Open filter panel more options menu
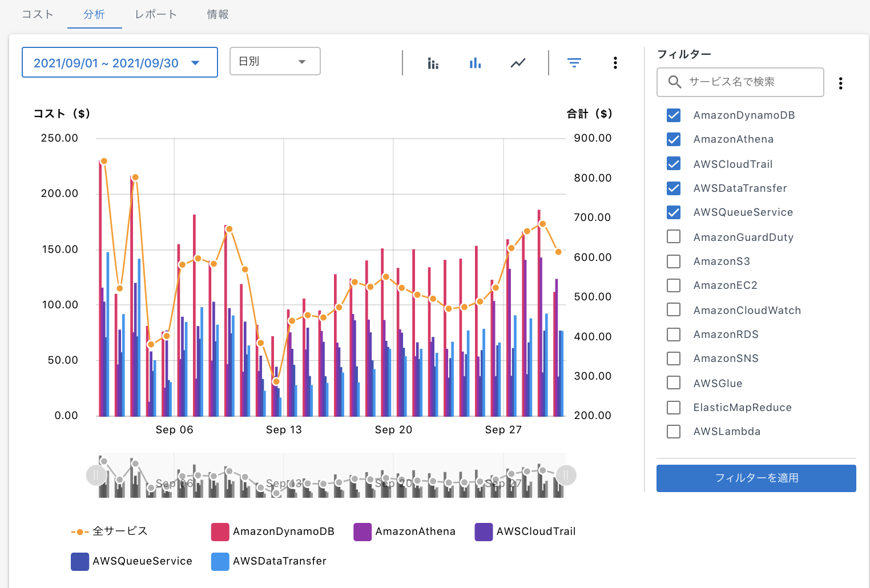 click(840, 83)
